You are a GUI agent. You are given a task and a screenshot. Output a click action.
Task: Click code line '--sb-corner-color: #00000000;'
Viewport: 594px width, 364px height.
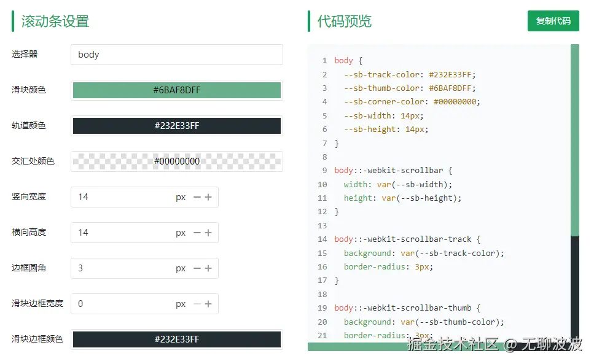click(412, 102)
